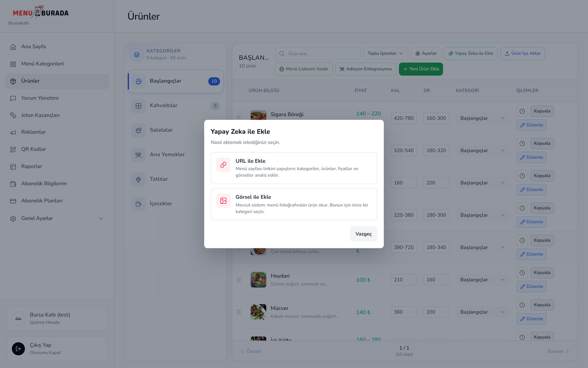Open Ürünler in the sidebar
Screen dimensions: 588x368
(x=57, y=81)
